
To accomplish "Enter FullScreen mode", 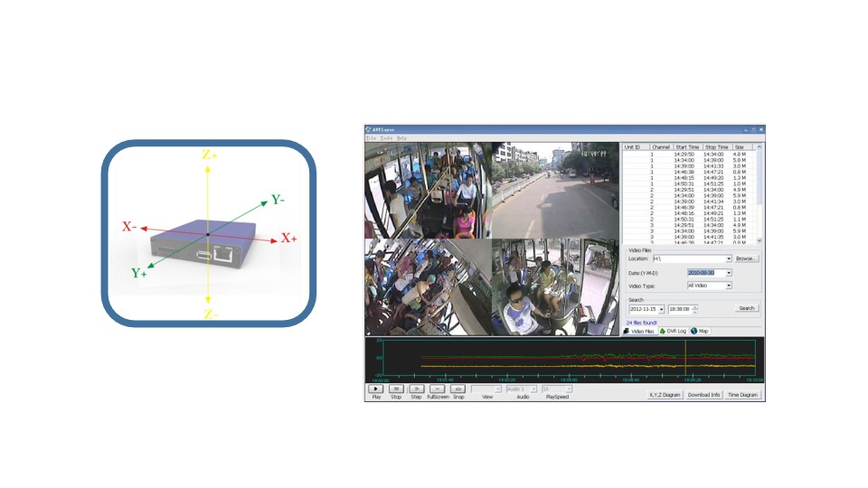I will pos(438,389).
